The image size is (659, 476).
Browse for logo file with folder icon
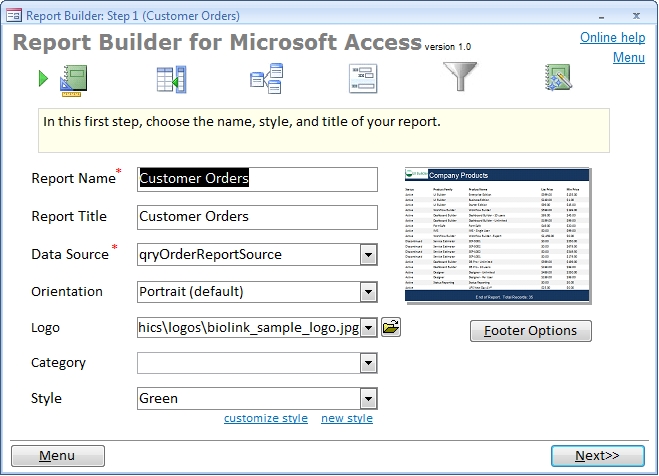[x=391, y=327]
